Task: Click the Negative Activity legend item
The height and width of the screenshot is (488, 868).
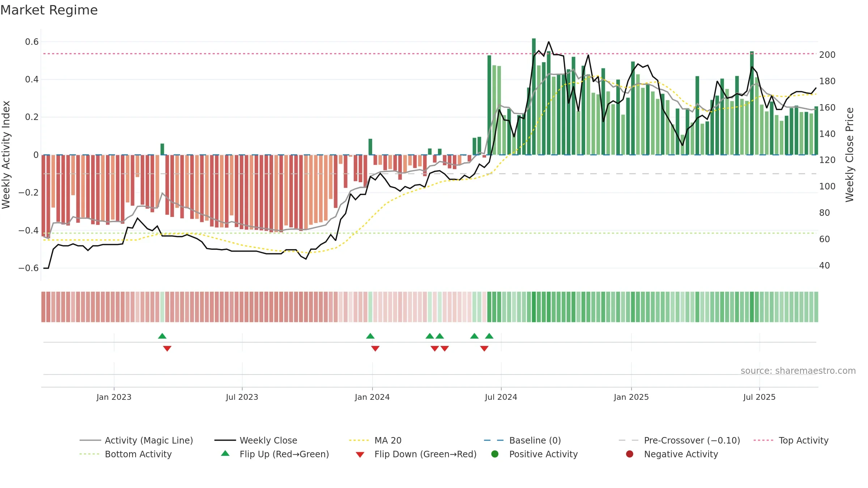Action: point(672,454)
